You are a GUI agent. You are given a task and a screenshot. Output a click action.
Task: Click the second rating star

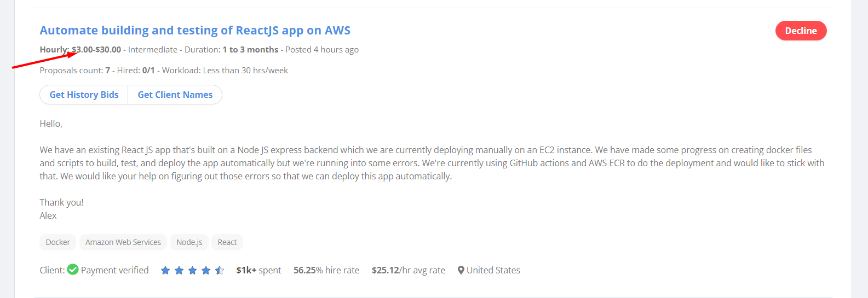point(179,270)
